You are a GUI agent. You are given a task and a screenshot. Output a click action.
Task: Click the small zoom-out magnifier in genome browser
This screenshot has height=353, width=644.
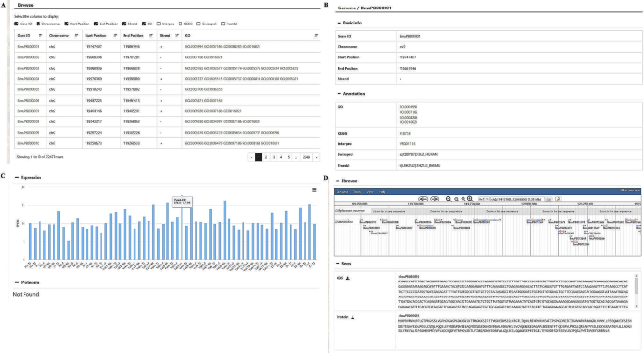pos(456,199)
